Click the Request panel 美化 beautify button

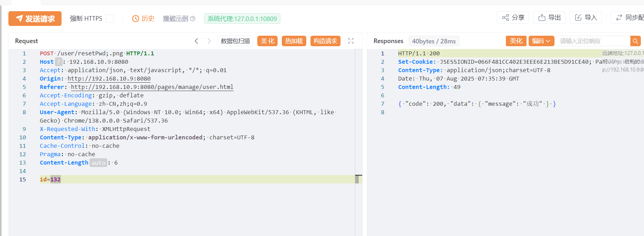(x=267, y=41)
